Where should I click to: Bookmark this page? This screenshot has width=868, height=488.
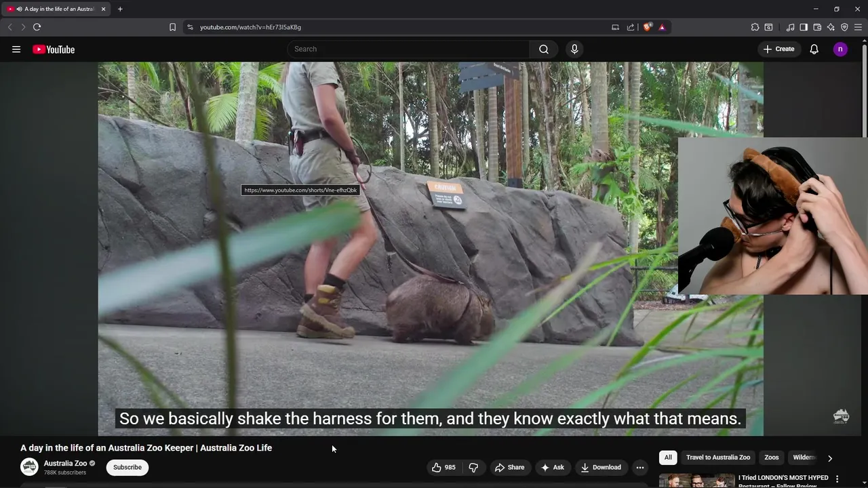(172, 27)
